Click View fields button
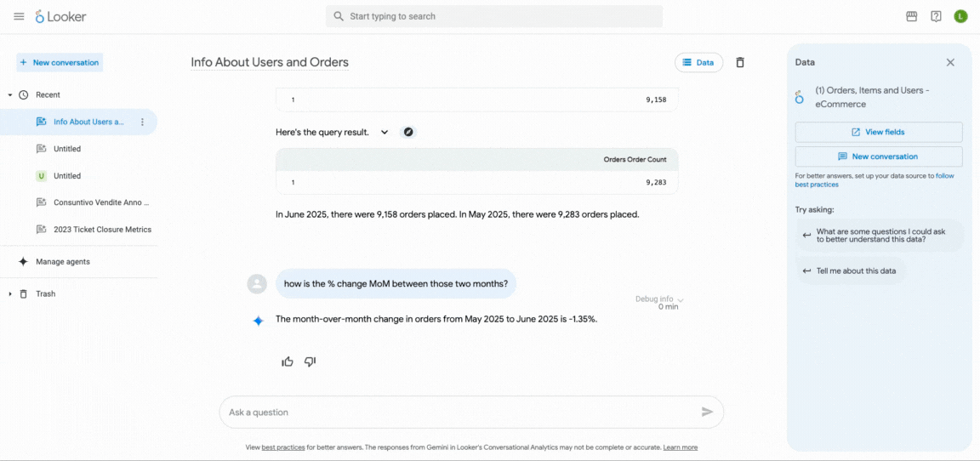Screen dimensions: 980x461 [x=879, y=133]
